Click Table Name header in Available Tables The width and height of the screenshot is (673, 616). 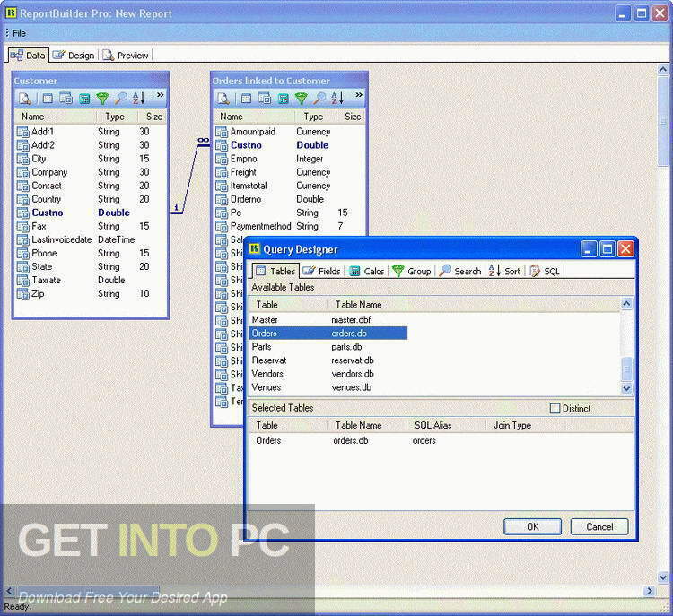(366, 305)
